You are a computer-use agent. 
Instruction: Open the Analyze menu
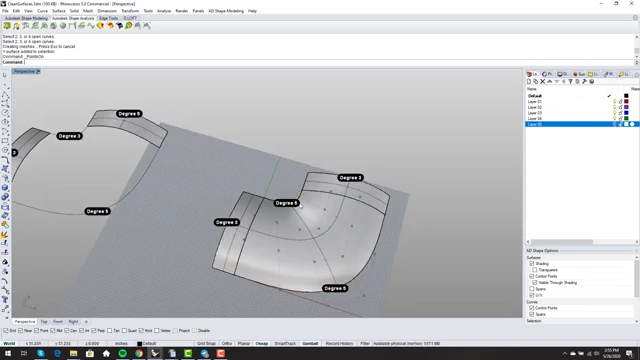[x=164, y=11]
